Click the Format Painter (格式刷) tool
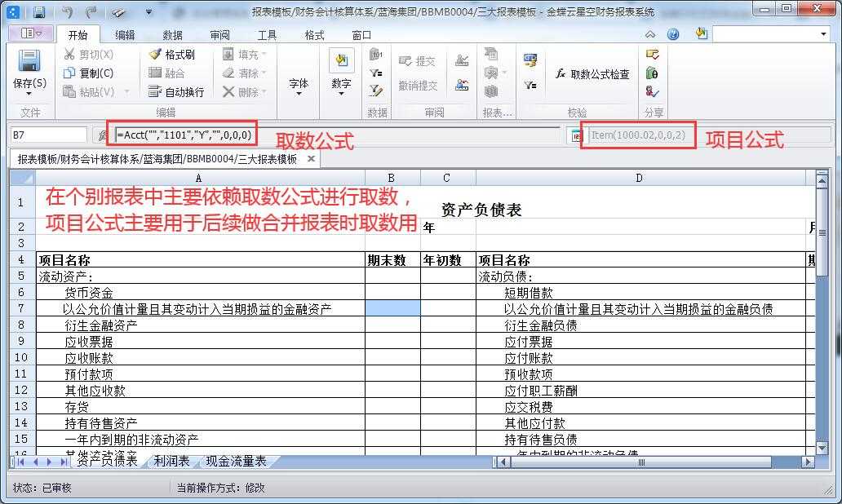 [x=171, y=55]
